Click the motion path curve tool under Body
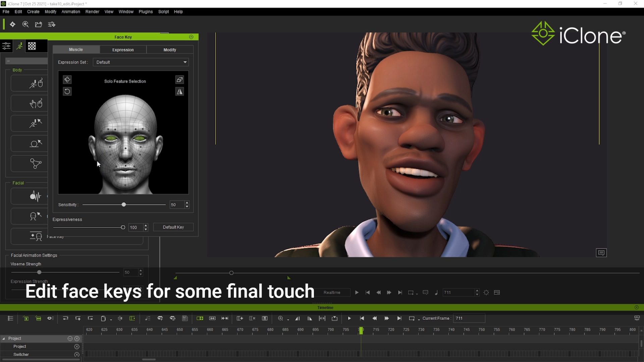The width and height of the screenshot is (644, 362). [36, 164]
